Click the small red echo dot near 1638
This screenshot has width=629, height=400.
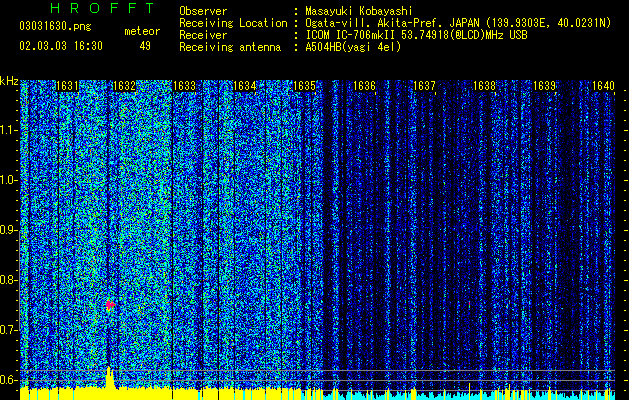pos(469,305)
